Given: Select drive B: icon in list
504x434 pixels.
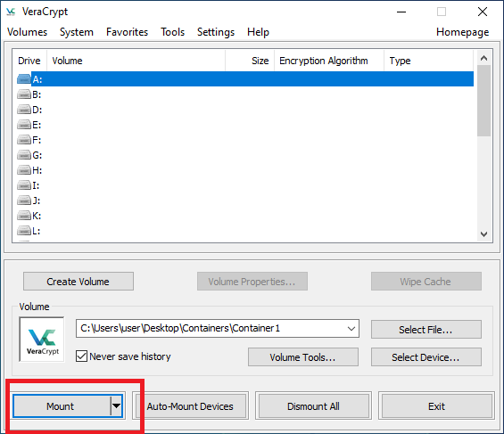Looking at the screenshot, I should click(x=24, y=94).
